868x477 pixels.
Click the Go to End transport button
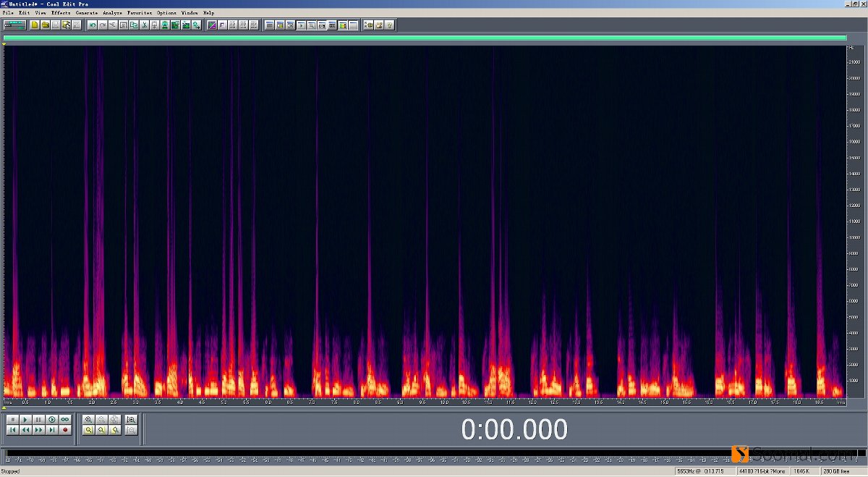(x=52, y=430)
